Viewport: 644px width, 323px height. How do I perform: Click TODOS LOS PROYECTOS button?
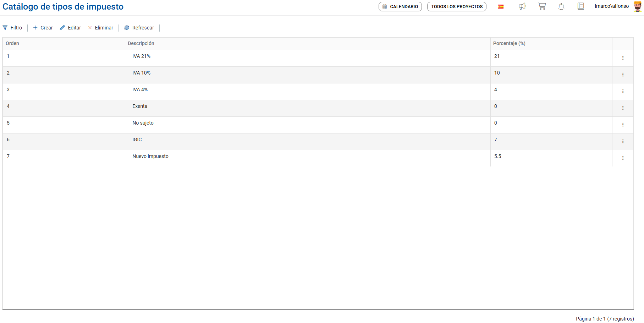(457, 7)
